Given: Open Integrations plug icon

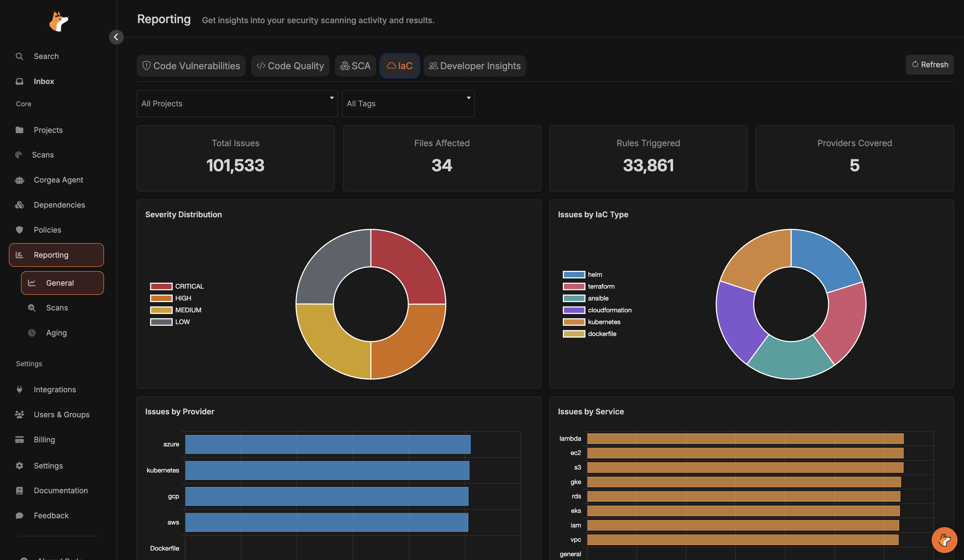Looking at the screenshot, I should coord(19,390).
